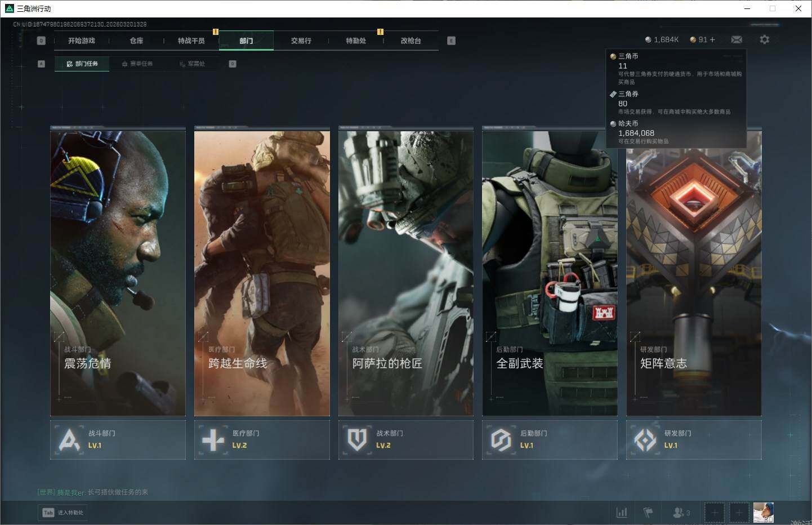
Task: Open the mail envelope icon
Action: [x=737, y=39]
